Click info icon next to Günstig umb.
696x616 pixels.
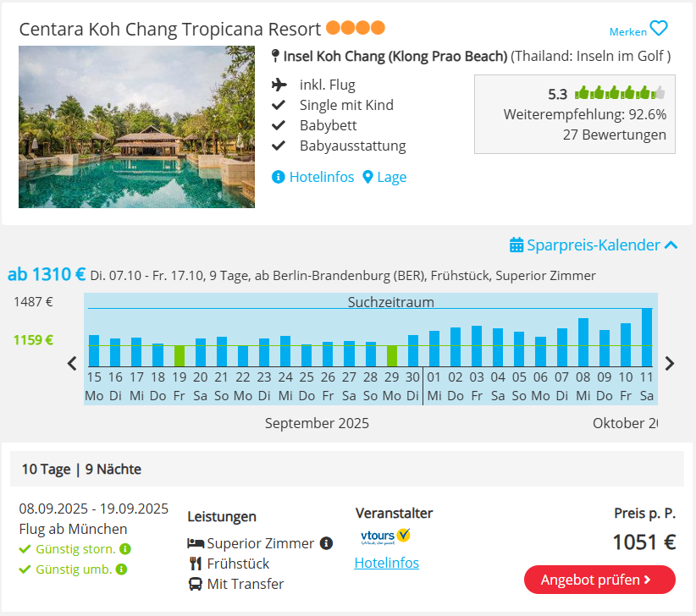pyautogui.click(x=121, y=569)
